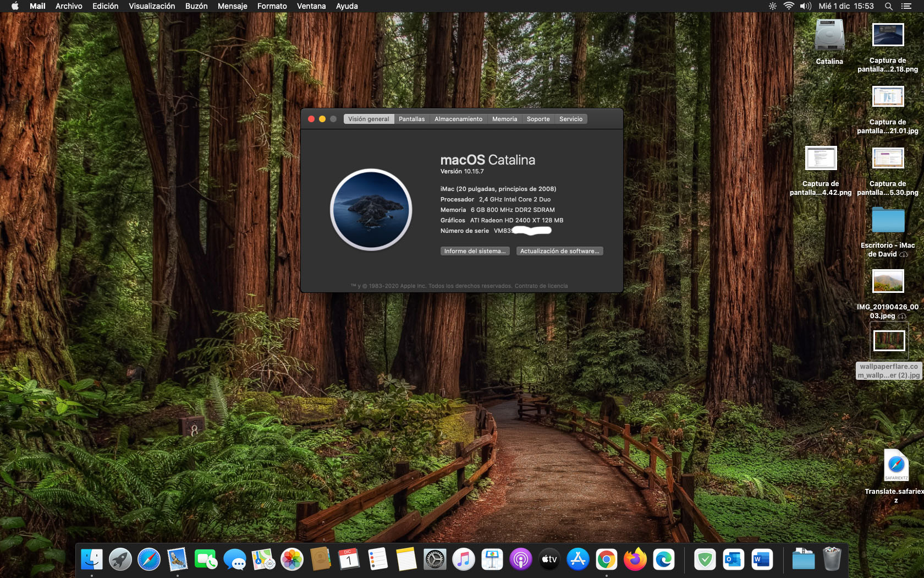Open Contacts book icon in Dock
The image size is (924, 578).
[321, 560]
